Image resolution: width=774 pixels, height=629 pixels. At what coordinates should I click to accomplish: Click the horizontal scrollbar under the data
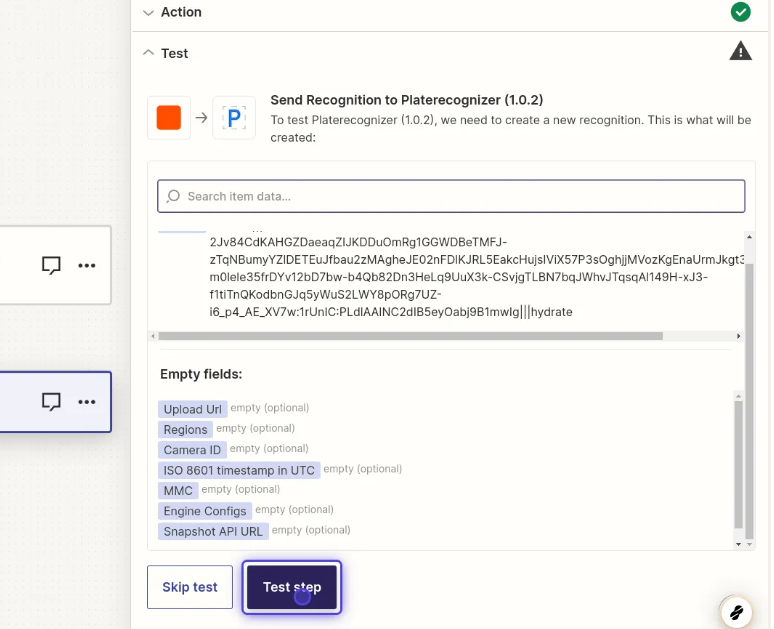point(410,337)
